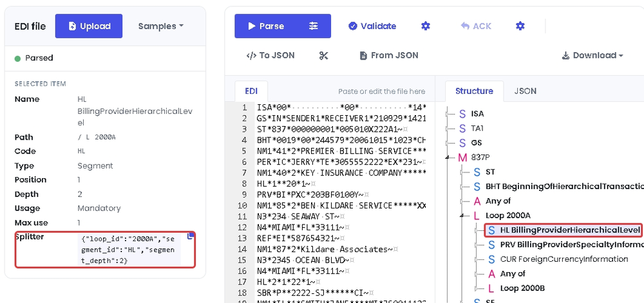Select GS segment in structure tree
644x303 pixels.
(x=477, y=143)
